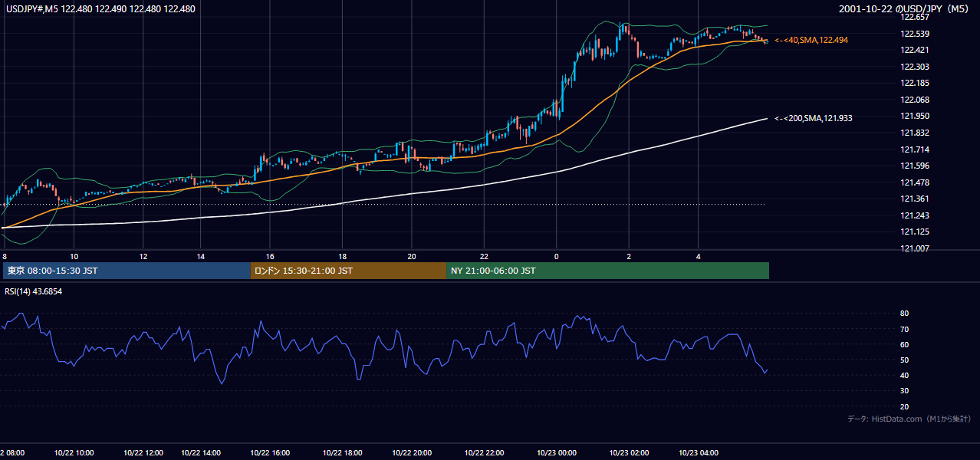Click the orange 40 SMA label 122.494
This screenshot has width=980, height=460.
coord(811,40)
